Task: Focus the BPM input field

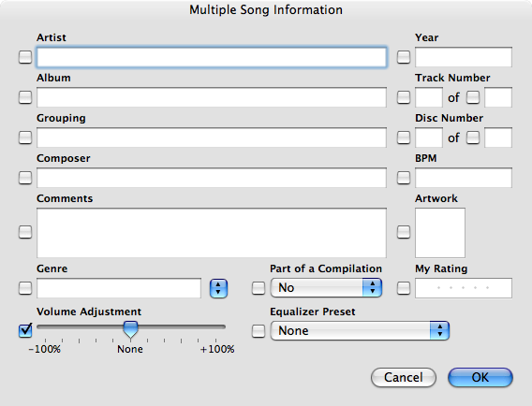Action: click(x=464, y=178)
